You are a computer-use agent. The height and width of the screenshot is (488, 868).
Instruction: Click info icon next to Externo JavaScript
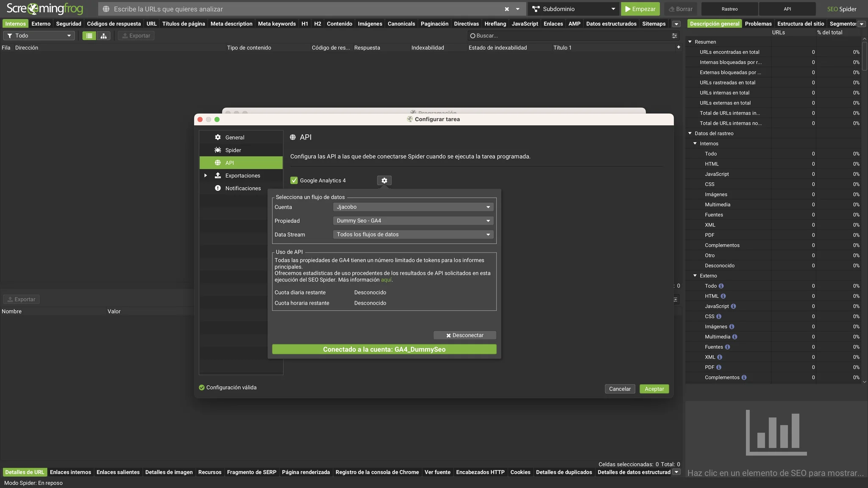click(x=733, y=306)
